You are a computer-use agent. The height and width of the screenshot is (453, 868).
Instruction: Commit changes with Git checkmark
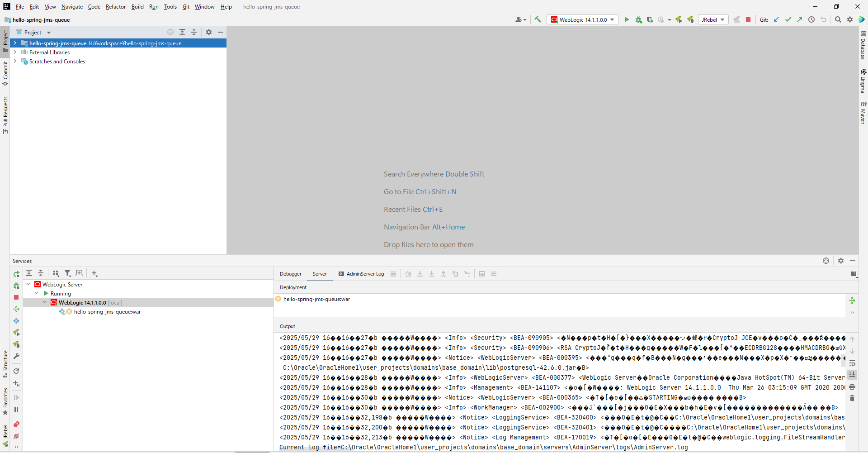788,19
